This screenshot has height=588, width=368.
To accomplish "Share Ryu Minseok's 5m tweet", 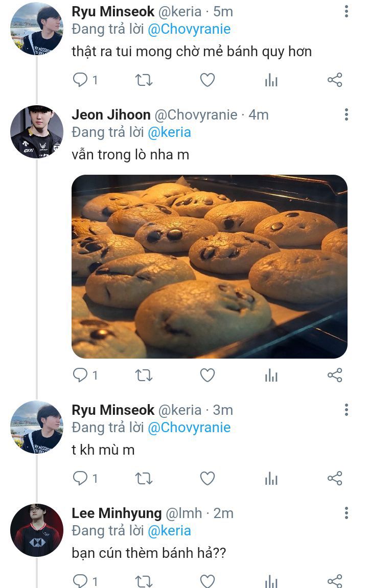I will 334,80.
